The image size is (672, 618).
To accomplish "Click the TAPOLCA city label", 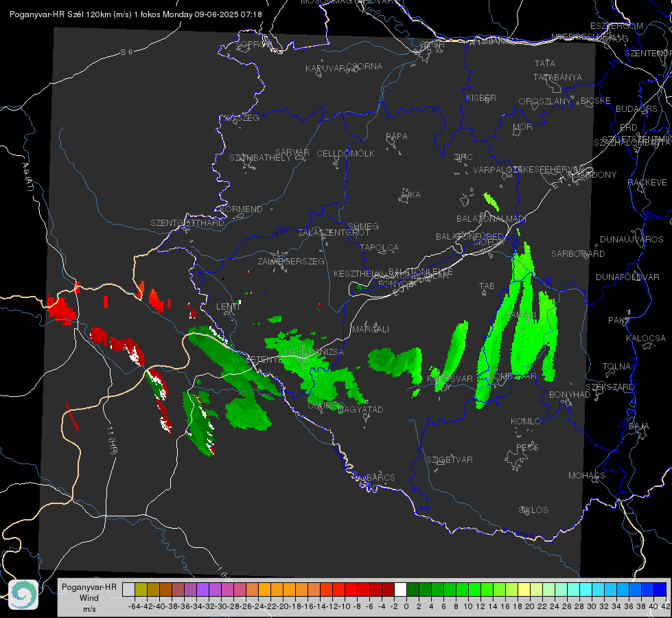I will [380, 247].
